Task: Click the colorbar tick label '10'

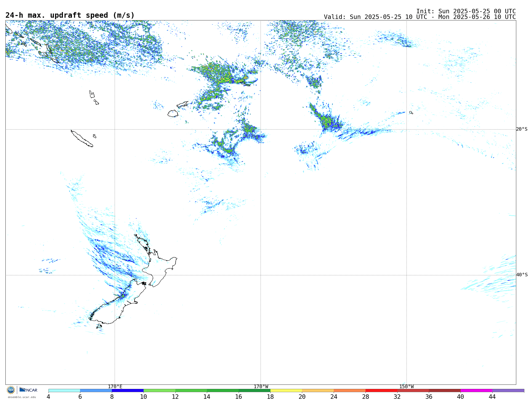Action: [144, 397]
